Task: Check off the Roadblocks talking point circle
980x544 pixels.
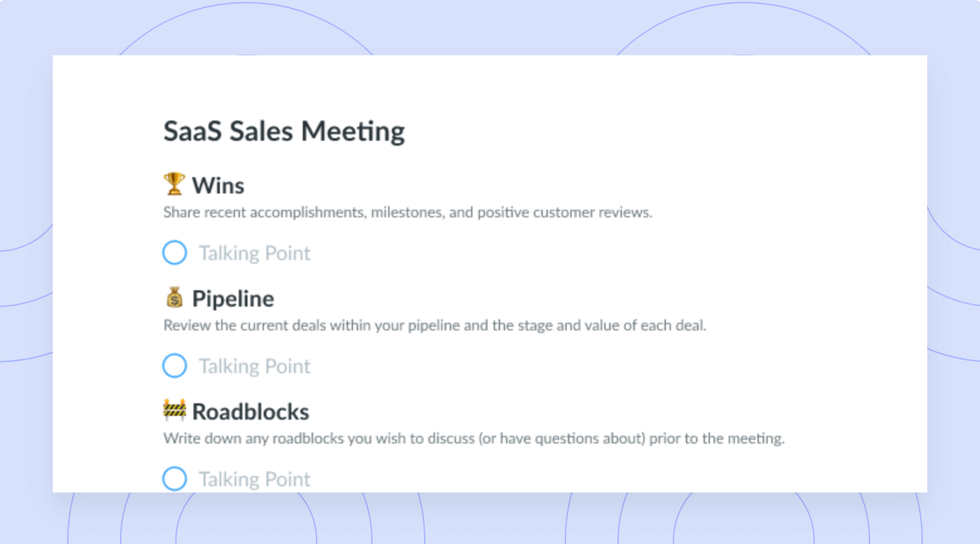Action: click(x=175, y=479)
